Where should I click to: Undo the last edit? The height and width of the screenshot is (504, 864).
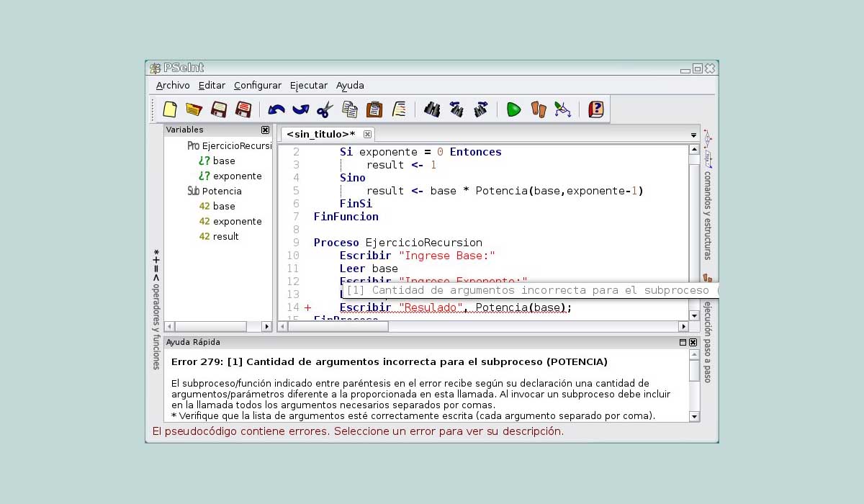point(275,109)
